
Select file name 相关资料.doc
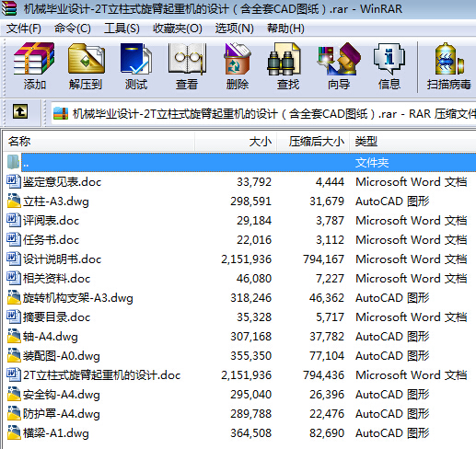pos(57,279)
